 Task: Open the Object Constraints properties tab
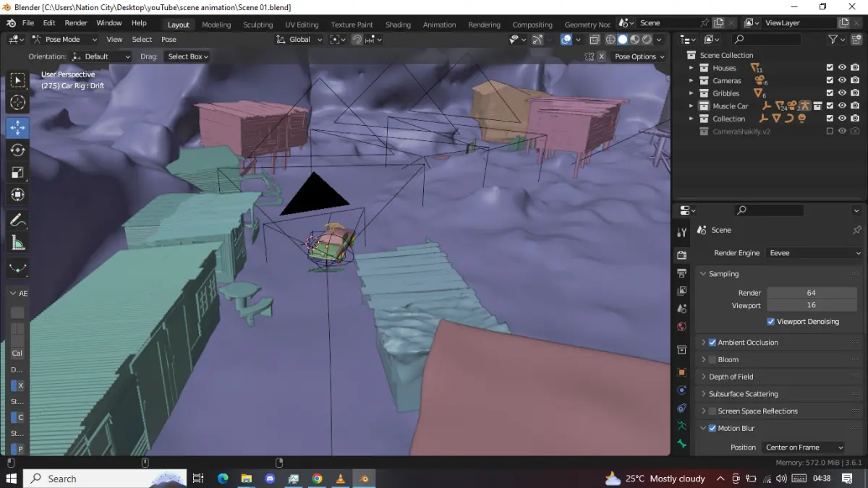point(681,408)
